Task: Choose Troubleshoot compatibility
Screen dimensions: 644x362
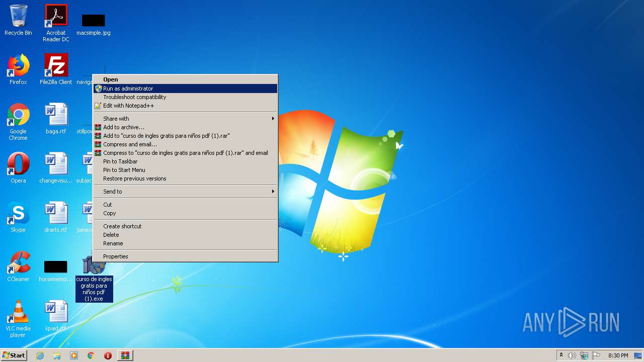Action: click(x=185, y=97)
